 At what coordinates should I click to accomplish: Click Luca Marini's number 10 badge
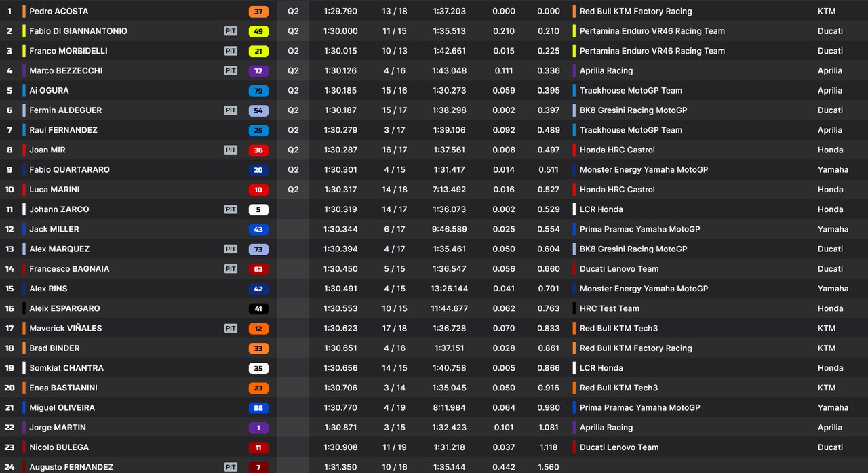click(x=258, y=190)
